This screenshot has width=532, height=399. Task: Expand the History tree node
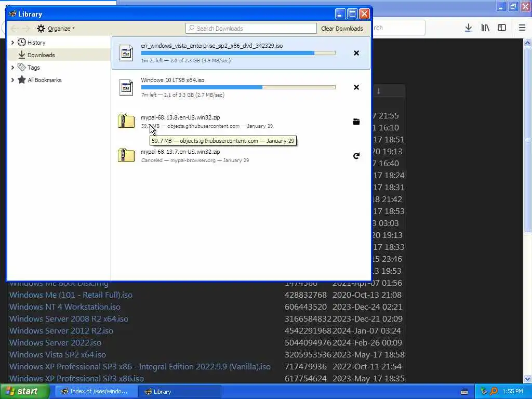(x=12, y=43)
